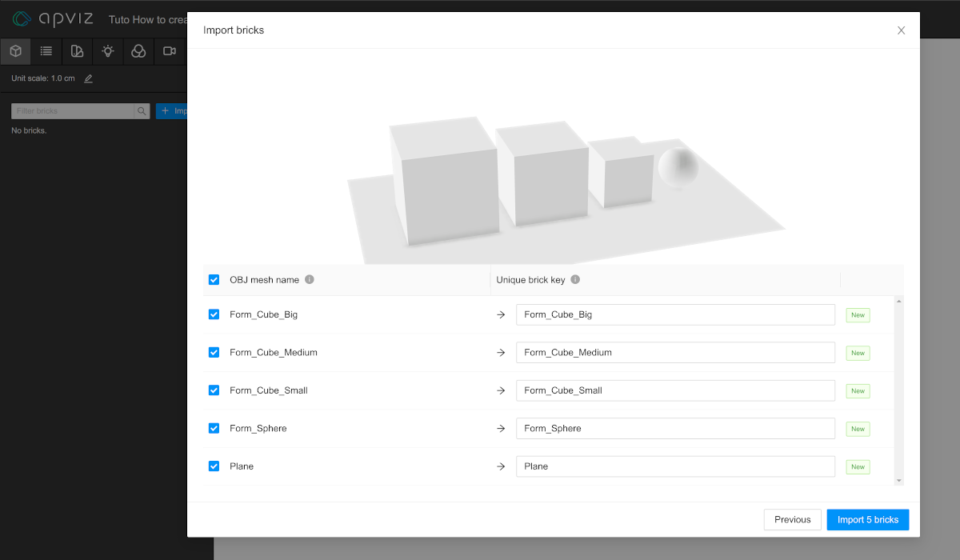This screenshot has height=560, width=960.
Task: Go back with the Previous button
Action: click(792, 520)
